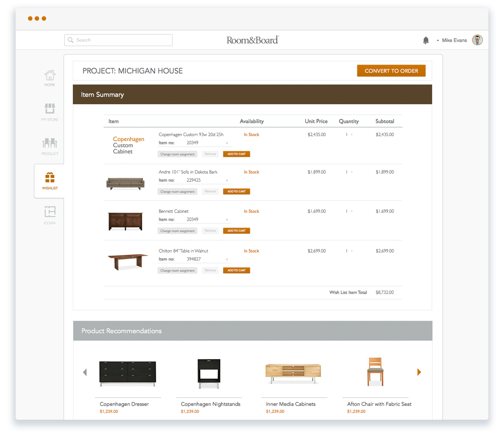This screenshot has height=434, width=504.
Task: Click the search magnifier icon
Action: pyautogui.click(x=71, y=40)
